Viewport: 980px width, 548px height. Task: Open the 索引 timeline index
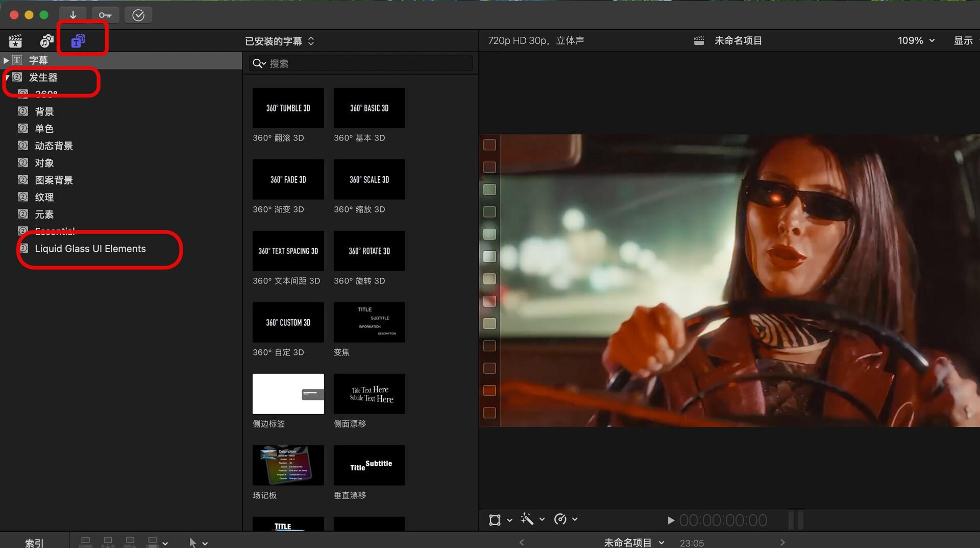(34, 542)
